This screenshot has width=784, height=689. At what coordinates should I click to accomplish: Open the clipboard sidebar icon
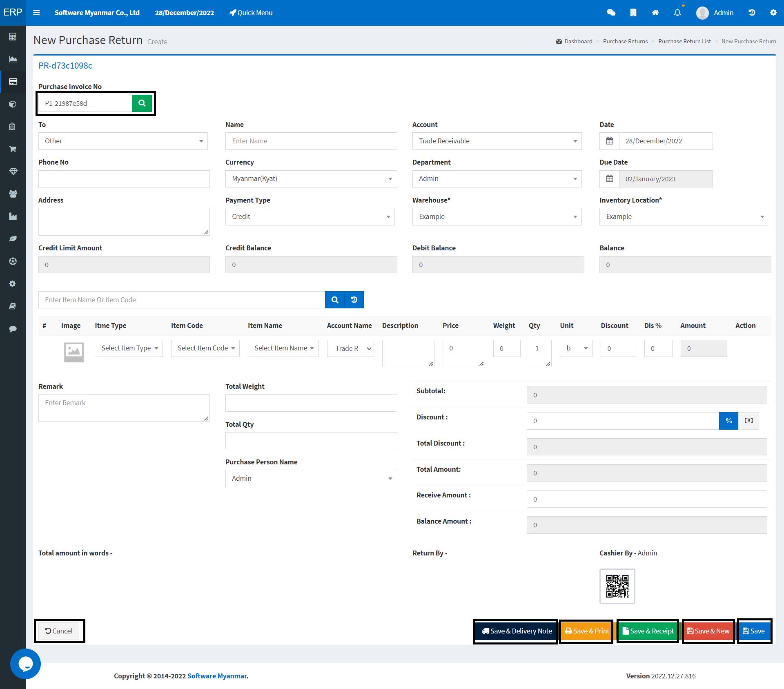[x=13, y=127]
